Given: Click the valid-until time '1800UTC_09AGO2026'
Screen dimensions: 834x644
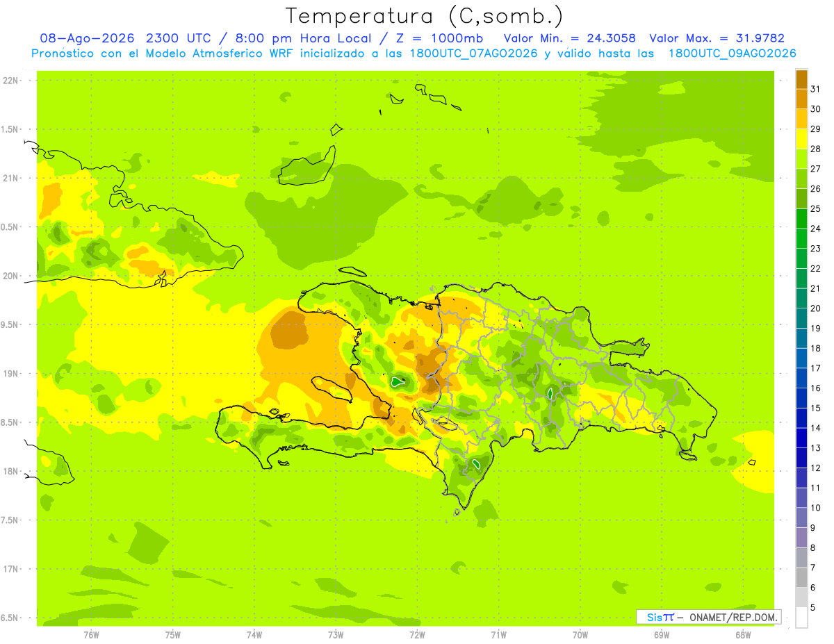Looking at the screenshot, I should pyautogui.click(x=732, y=53).
